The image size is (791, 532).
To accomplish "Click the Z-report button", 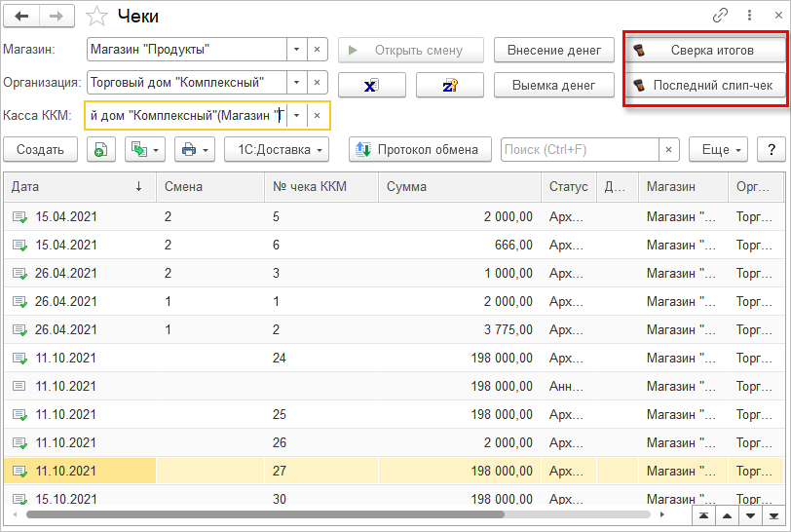I will (x=449, y=86).
